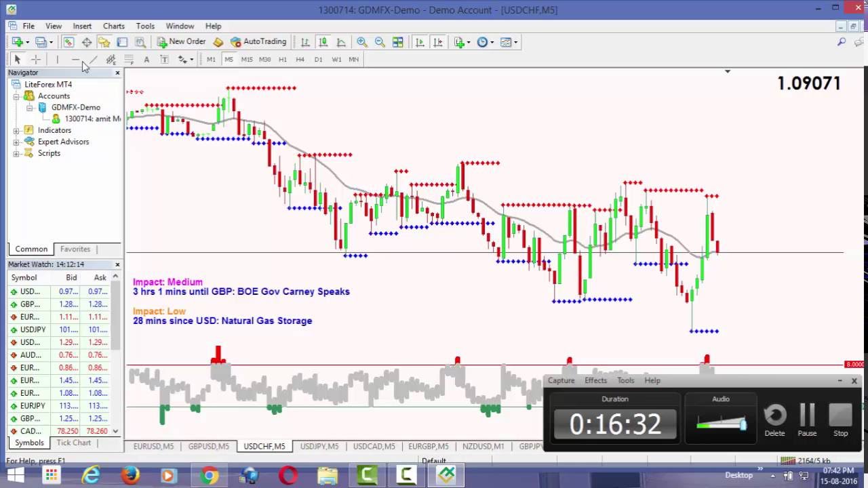868x488 pixels.
Task: Collapse the GDMFX-Demo account node
Action: 30,107
